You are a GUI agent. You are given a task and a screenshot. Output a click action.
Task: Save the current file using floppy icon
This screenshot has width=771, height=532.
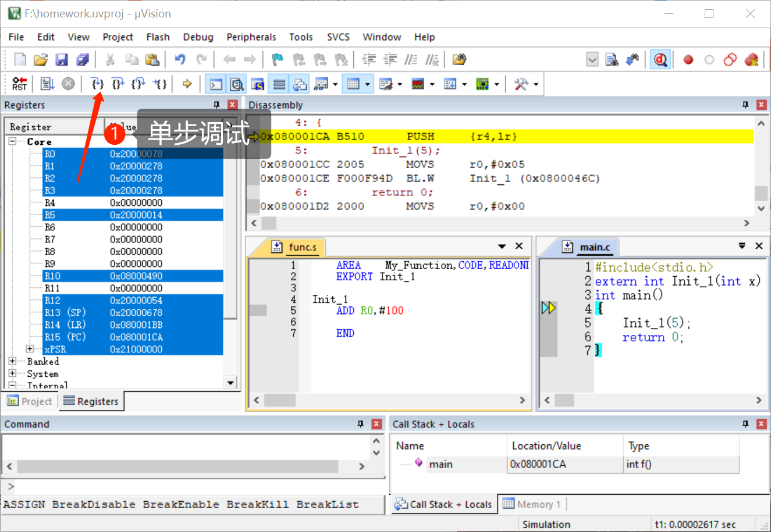(62, 59)
